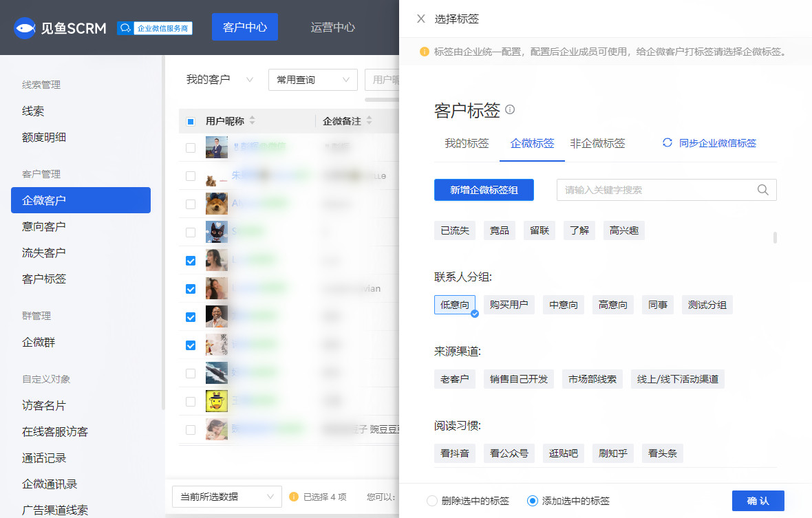The height and width of the screenshot is (518, 812).
Task: Open 客户标签 in sidebar
Action: (x=44, y=279)
